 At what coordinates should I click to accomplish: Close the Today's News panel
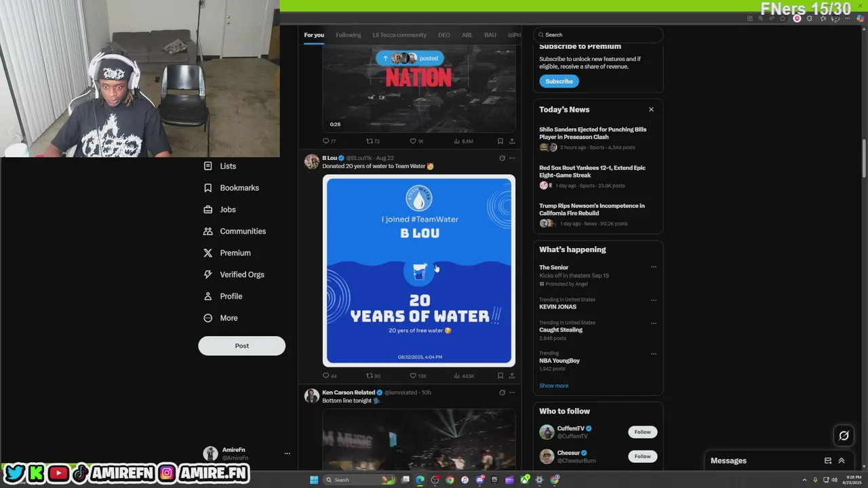651,109
